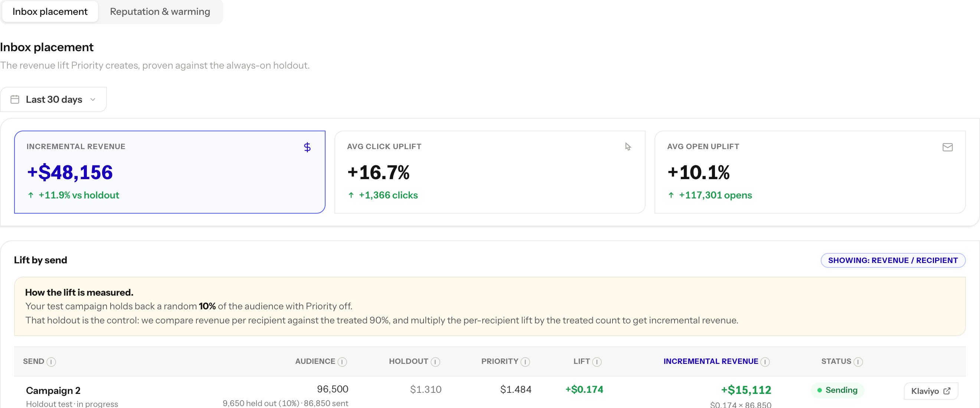Click the +$0.174 lift value
The height and width of the screenshot is (408, 980).
click(x=584, y=389)
